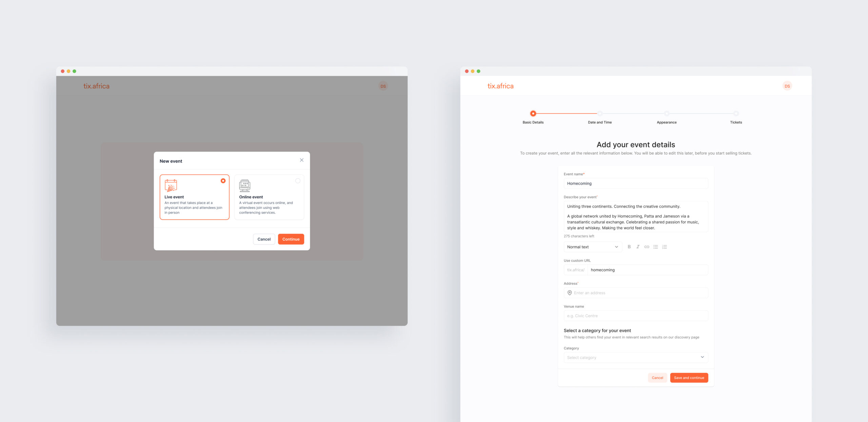Click the bullet list icon in editor
868x422 pixels.
point(655,246)
